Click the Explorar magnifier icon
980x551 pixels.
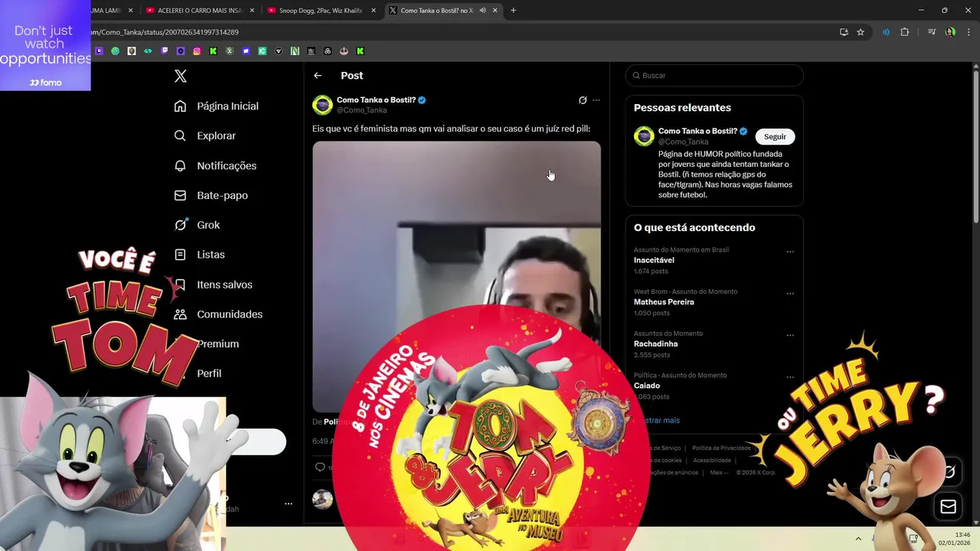click(180, 135)
